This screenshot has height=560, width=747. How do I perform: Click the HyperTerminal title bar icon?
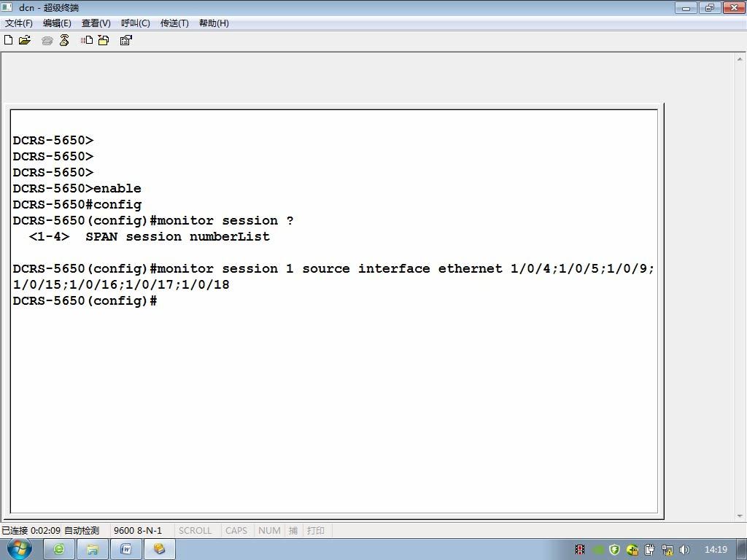(7, 7)
